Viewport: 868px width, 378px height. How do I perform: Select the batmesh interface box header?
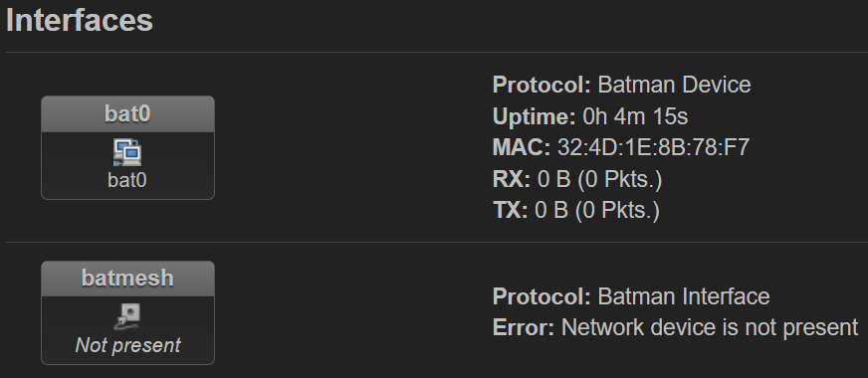coord(127,279)
